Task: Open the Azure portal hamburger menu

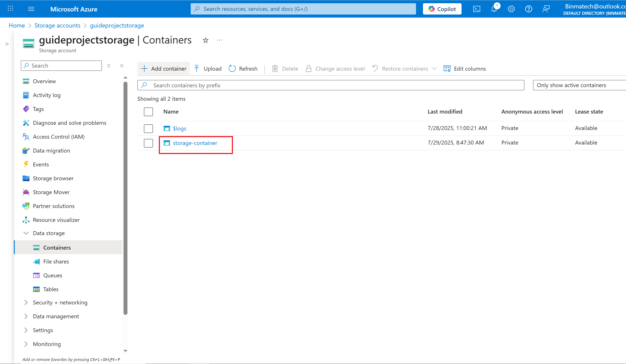Action: pos(31,9)
